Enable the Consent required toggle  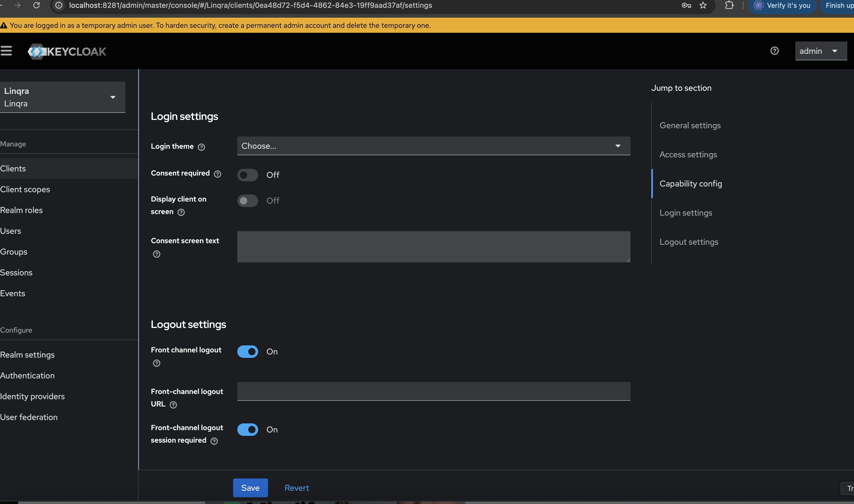247,175
